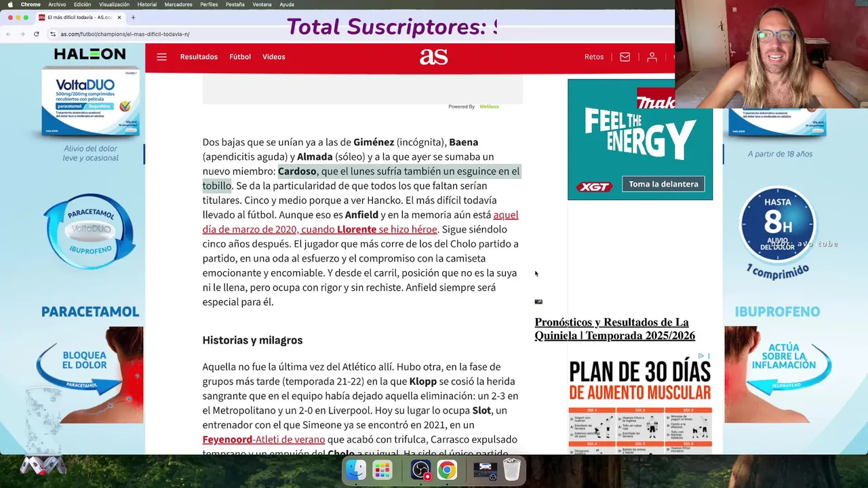868x488 pixels.
Task: Open the Historial menu
Action: tap(146, 4)
